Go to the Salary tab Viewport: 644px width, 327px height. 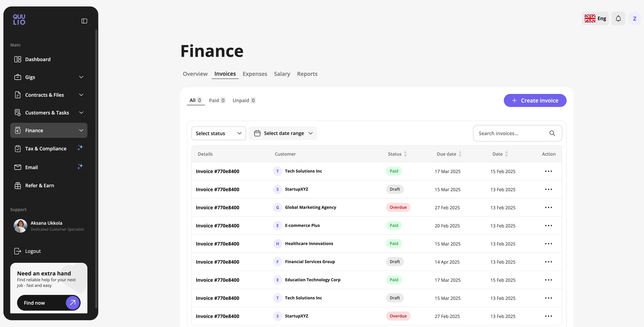[282, 74]
